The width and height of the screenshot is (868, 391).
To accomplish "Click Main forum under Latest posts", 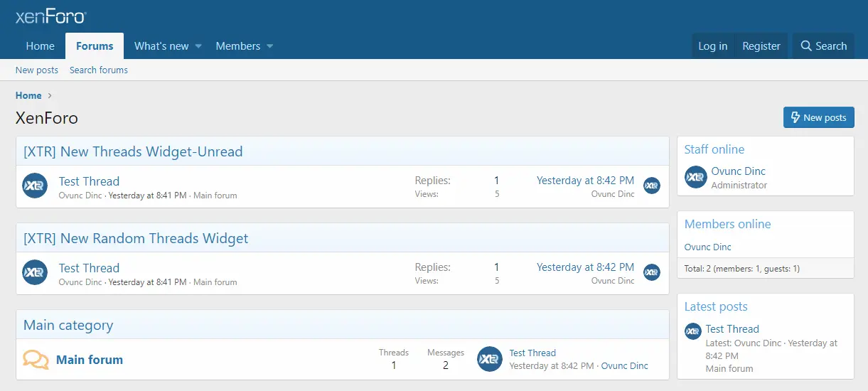I will coord(729,368).
